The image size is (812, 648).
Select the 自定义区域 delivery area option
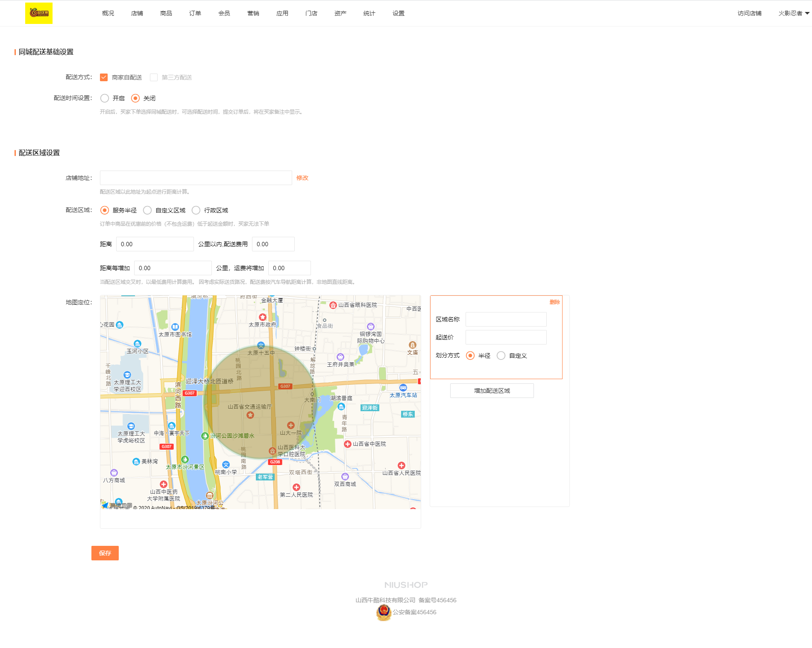[x=147, y=210]
